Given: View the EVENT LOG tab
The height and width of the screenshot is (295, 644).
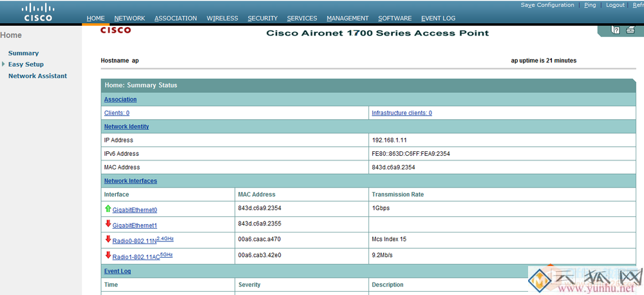Looking at the screenshot, I should pyautogui.click(x=438, y=19).
